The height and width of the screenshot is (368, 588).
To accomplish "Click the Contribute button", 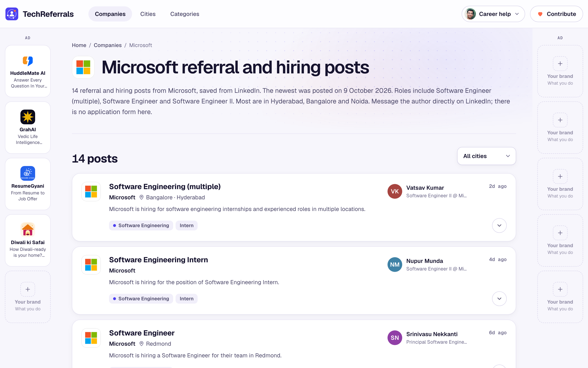I will click(556, 14).
